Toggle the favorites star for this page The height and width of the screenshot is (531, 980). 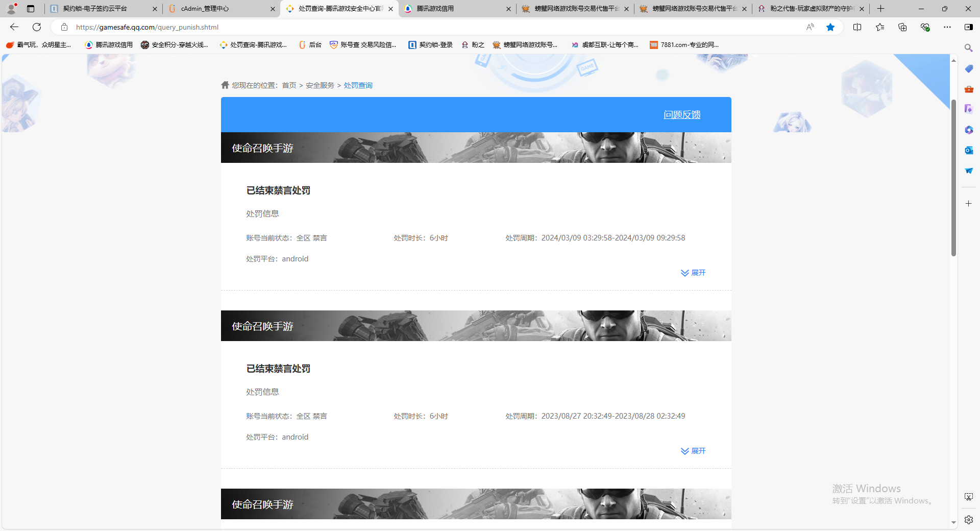[x=830, y=27]
